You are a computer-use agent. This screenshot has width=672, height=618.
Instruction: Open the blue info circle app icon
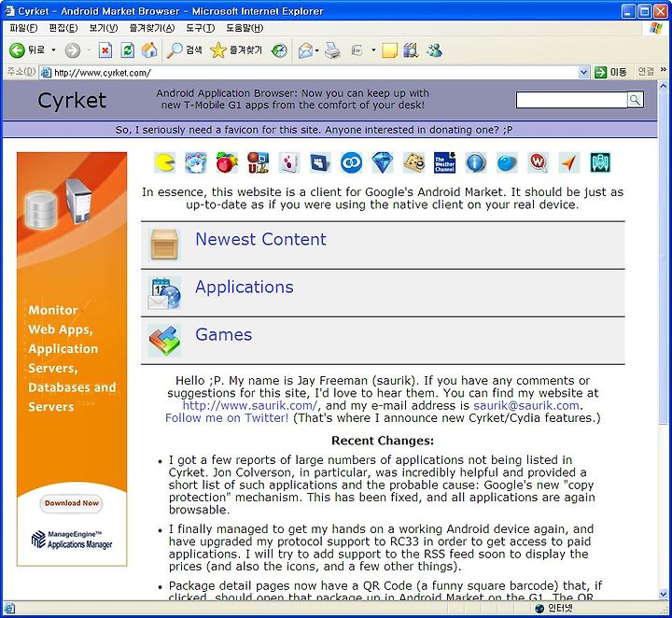point(476,162)
